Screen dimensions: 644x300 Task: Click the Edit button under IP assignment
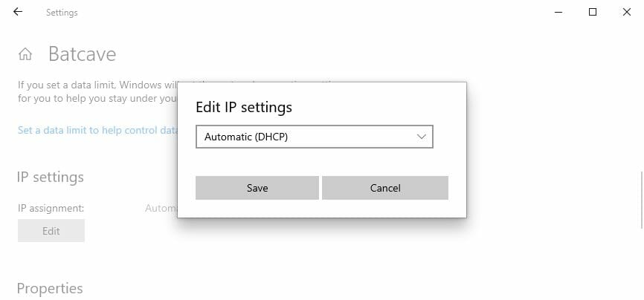tap(51, 231)
